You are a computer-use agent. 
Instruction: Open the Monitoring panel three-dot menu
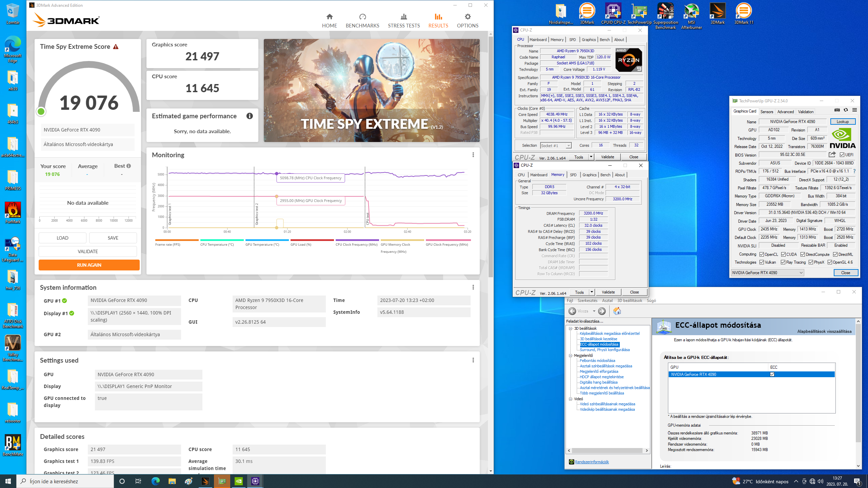coord(473,155)
